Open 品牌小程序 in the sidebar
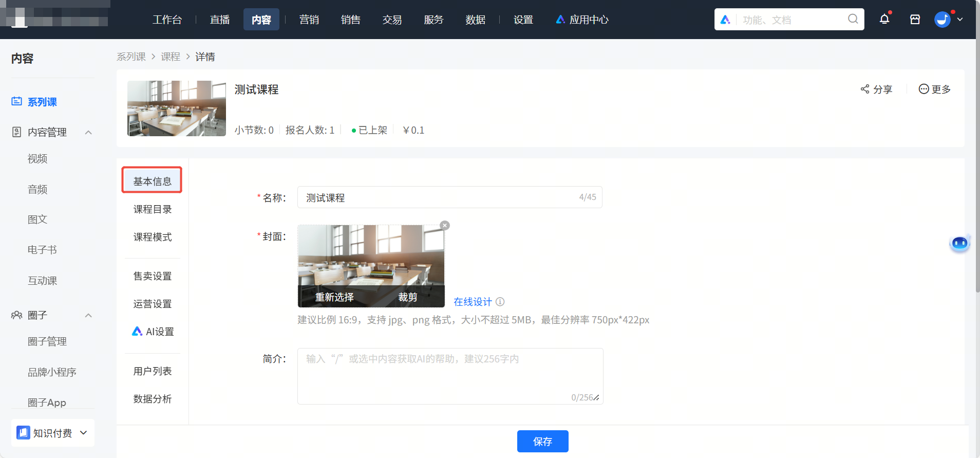 pos(52,372)
